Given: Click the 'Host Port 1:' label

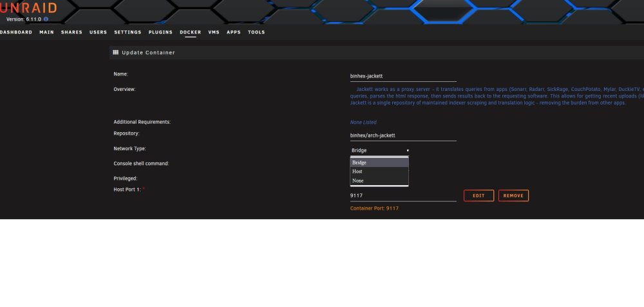Looking at the screenshot, I should (x=128, y=190).
